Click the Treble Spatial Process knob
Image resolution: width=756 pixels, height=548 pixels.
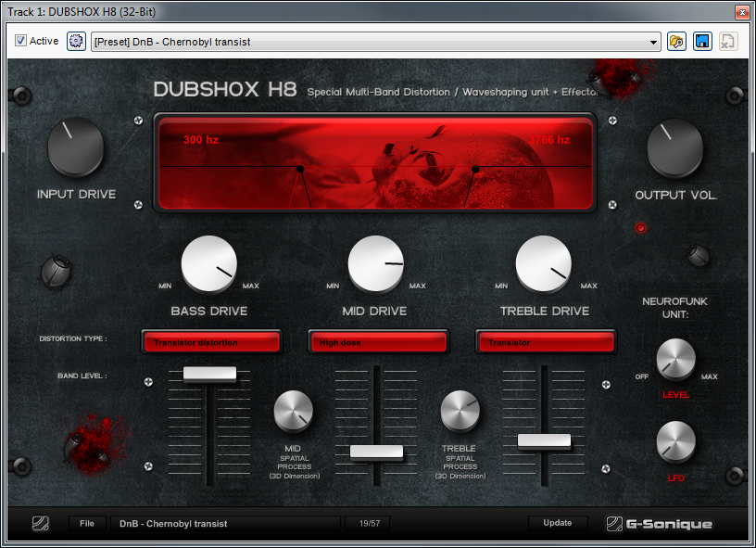pyautogui.click(x=460, y=412)
